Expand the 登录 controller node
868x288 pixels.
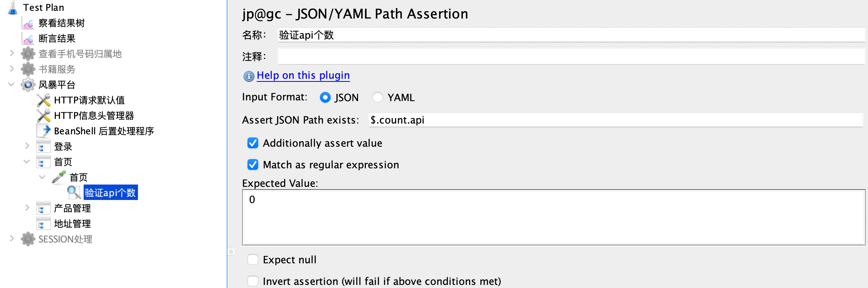tap(27, 146)
